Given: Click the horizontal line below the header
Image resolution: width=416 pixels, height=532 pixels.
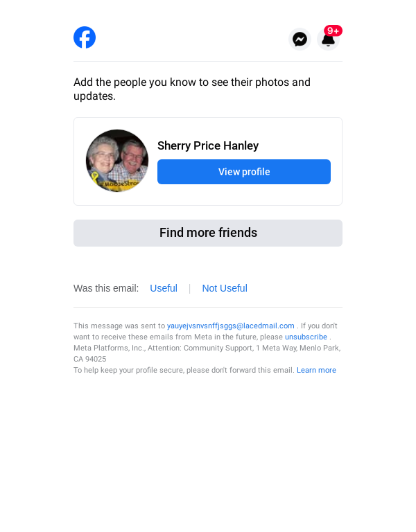Looking at the screenshot, I should click(x=208, y=62).
